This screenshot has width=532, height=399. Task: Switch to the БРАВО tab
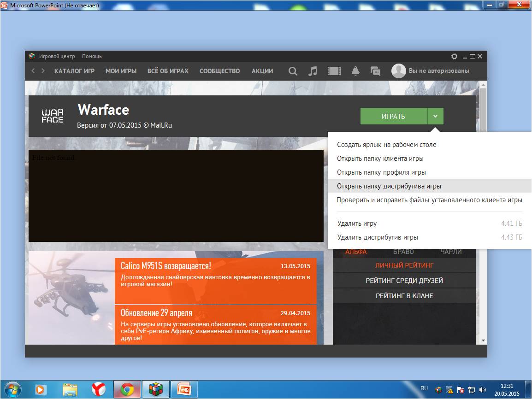point(403,252)
